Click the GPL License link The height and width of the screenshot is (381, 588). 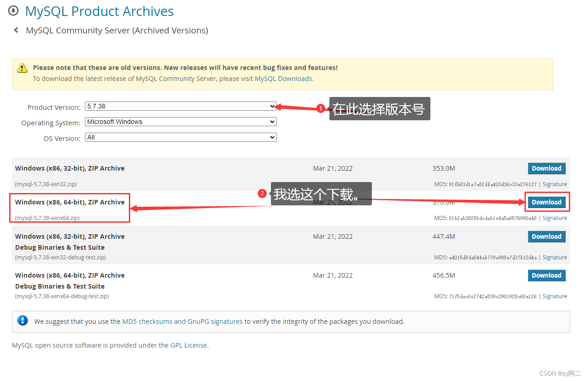coord(189,345)
